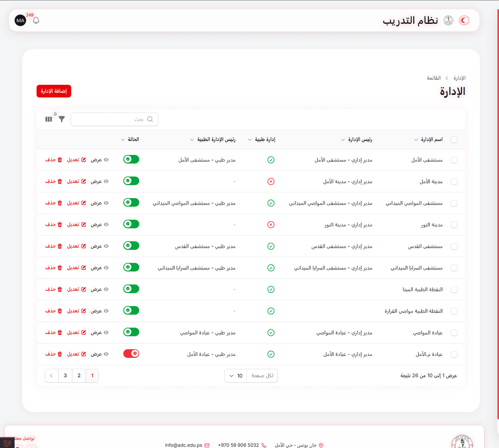Edit النقطة الطبية المينا row with تعديل
499x448 pixels.
pos(77,289)
